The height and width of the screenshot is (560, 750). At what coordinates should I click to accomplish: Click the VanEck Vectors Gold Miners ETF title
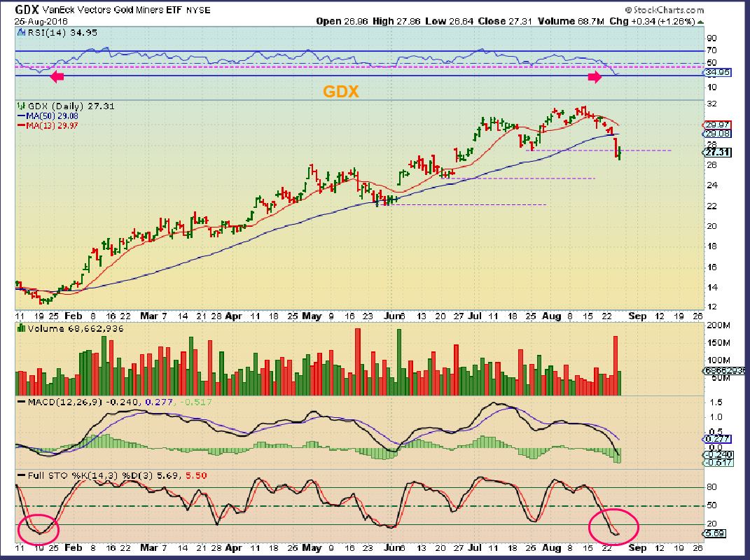pyautogui.click(x=112, y=10)
